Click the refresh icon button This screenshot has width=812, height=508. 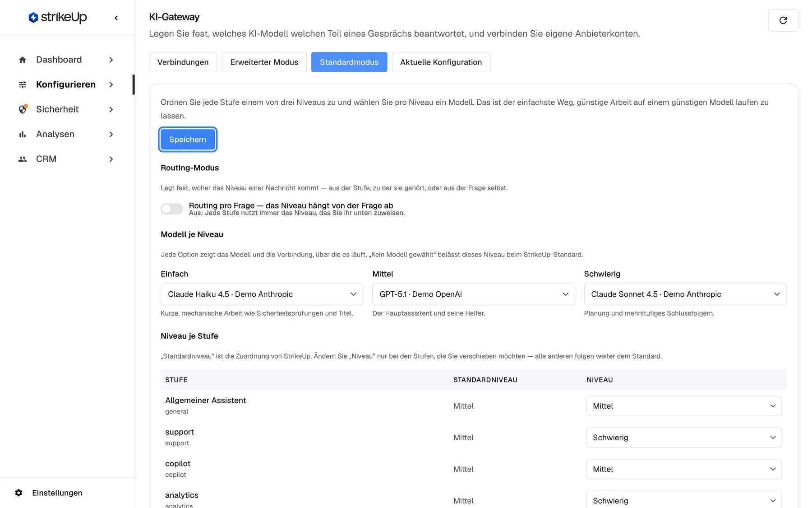(x=783, y=20)
